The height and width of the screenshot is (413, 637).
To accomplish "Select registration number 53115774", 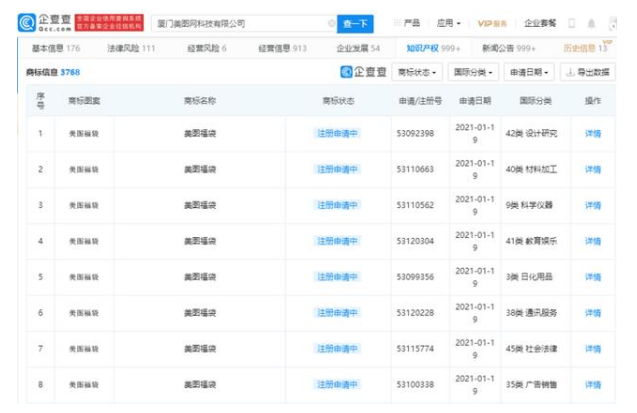I will point(415,349).
